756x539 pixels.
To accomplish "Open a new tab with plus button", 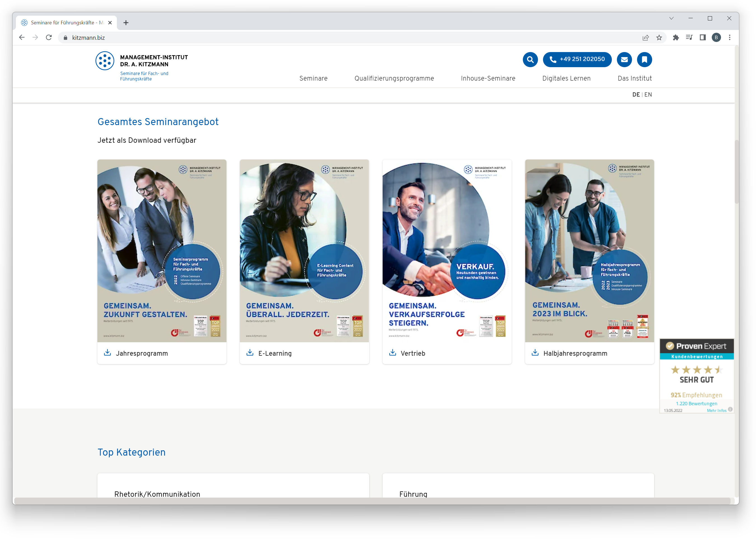I will click(126, 23).
